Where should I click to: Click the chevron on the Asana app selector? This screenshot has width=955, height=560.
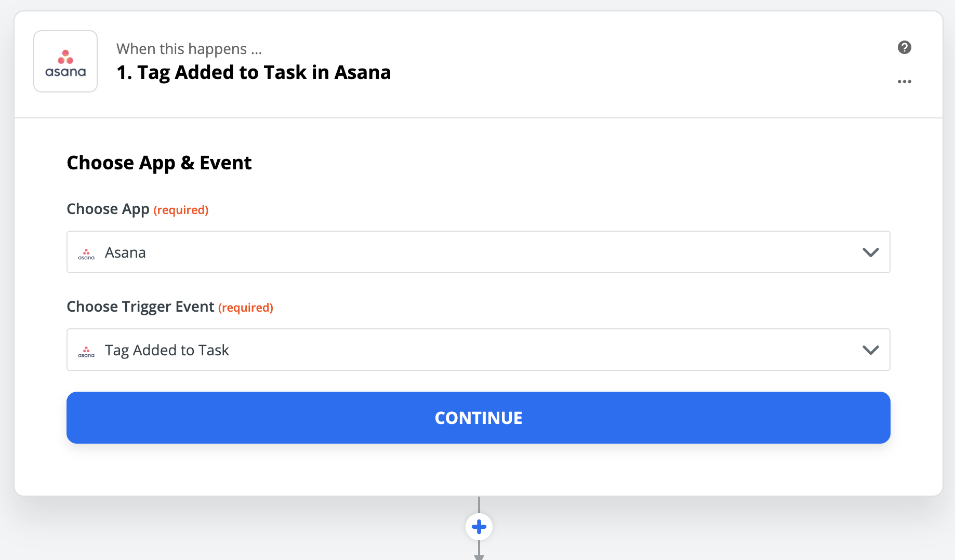click(870, 252)
